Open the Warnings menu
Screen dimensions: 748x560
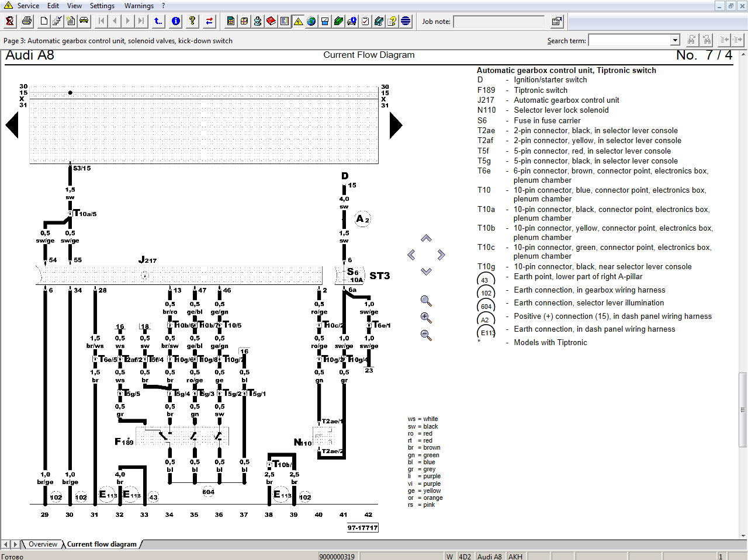pos(139,6)
